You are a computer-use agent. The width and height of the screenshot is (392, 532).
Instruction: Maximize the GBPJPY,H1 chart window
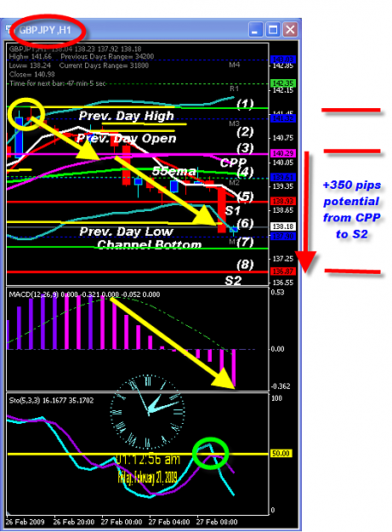click(273, 30)
